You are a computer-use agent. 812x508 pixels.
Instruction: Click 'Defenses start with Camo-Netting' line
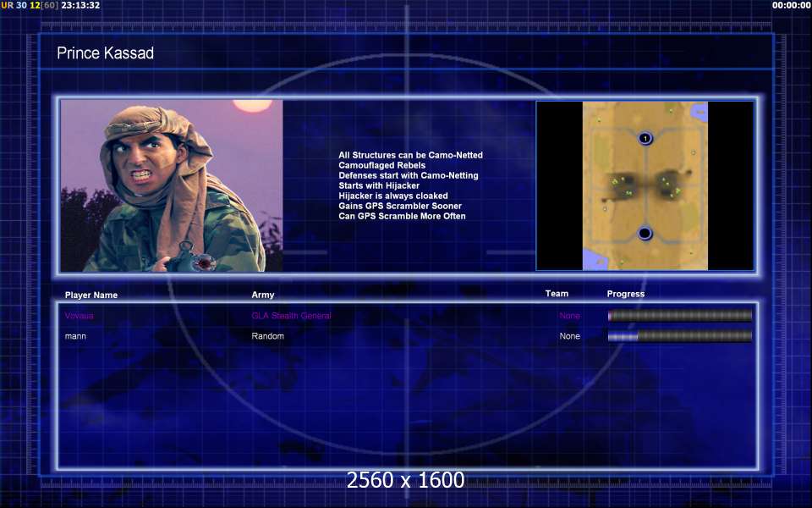[409, 175]
